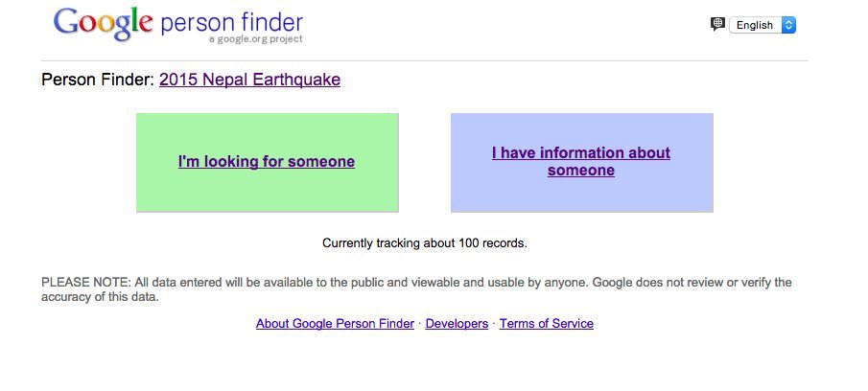Click the multicolored Google logo
The image size is (868, 391).
click(x=103, y=24)
